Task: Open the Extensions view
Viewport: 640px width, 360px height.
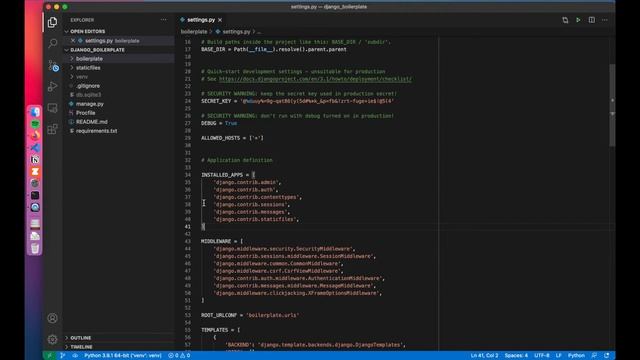Action: (52, 129)
